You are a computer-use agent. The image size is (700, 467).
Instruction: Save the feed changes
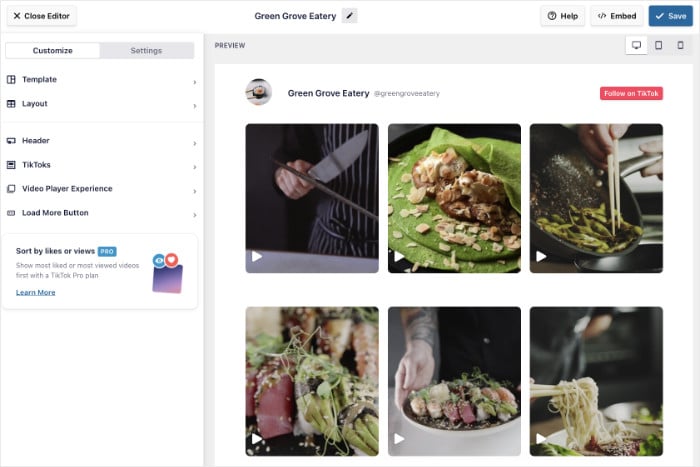coord(671,16)
